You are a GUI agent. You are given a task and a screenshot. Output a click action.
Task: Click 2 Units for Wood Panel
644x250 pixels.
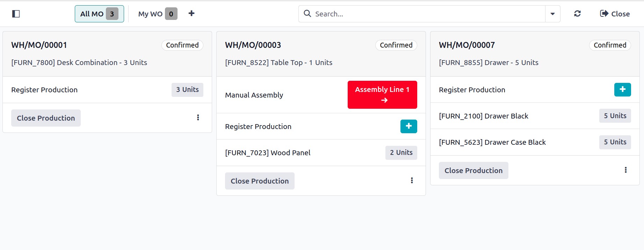click(x=401, y=152)
